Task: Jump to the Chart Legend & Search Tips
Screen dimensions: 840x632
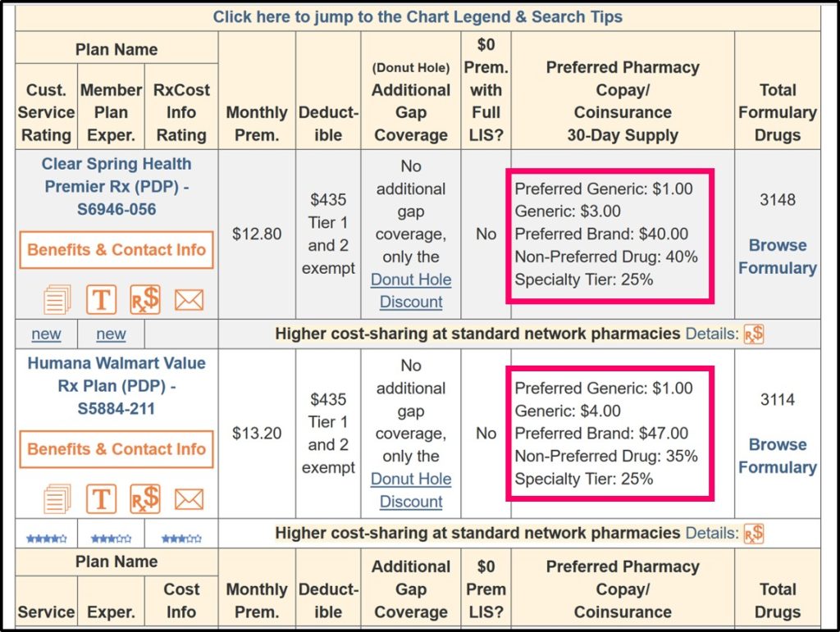Action: 418,16
